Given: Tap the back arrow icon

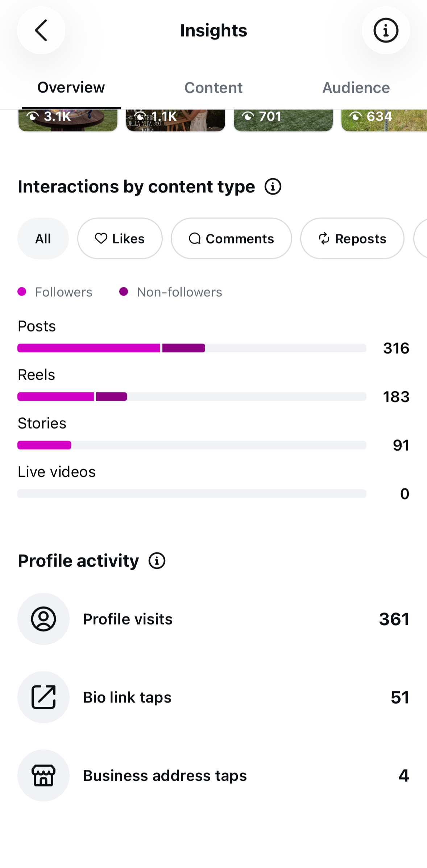Looking at the screenshot, I should coord(41,30).
